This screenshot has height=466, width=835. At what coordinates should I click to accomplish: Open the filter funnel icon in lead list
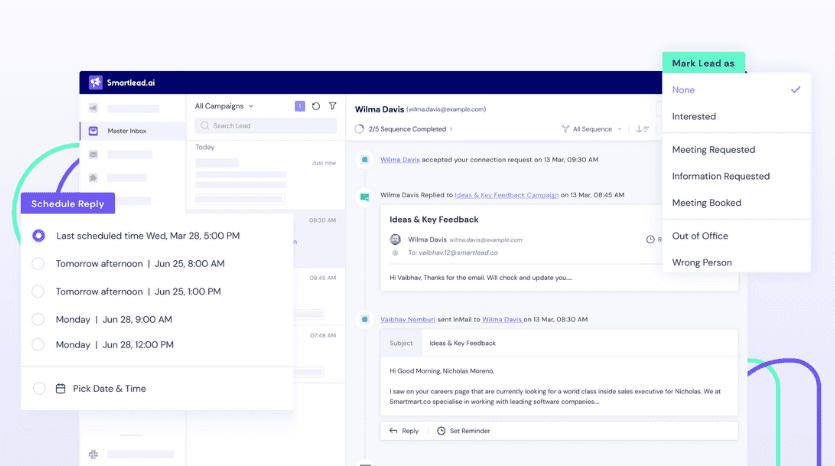pos(332,106)
